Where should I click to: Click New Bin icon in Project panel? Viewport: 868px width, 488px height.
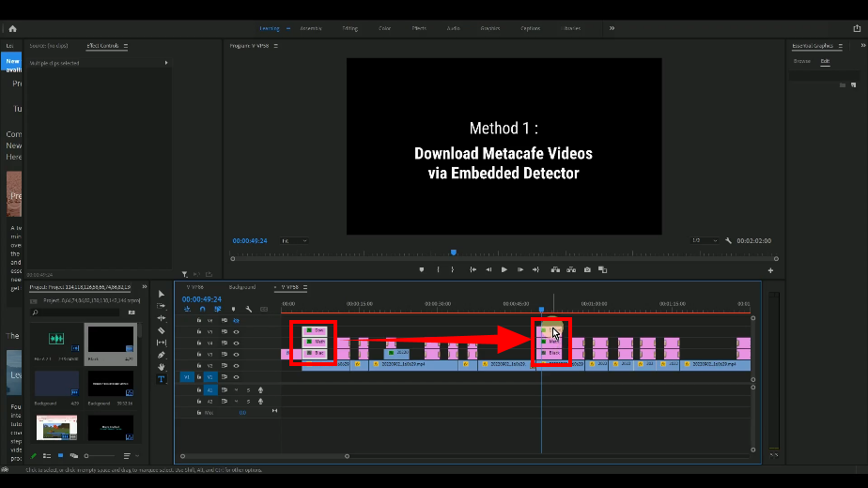point(132,313)
